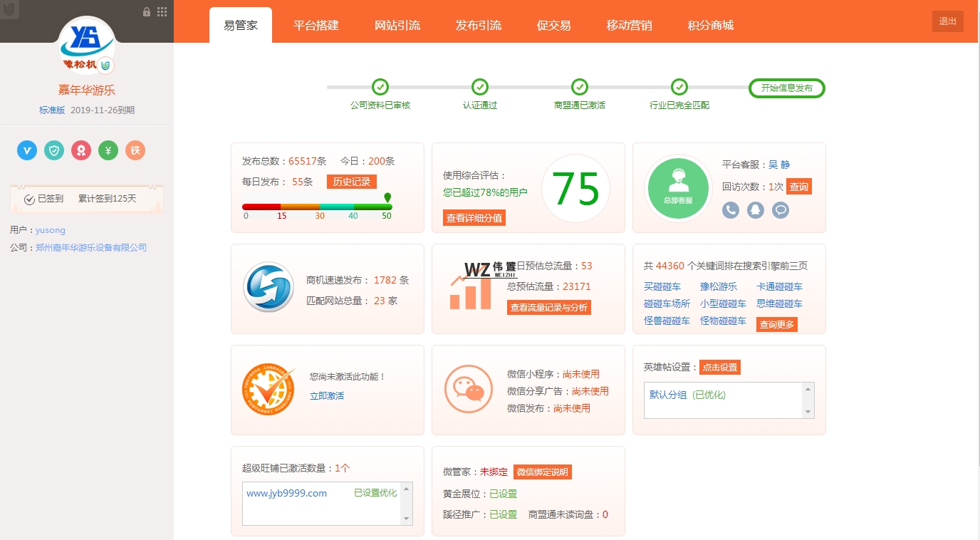Switch to the 平台搭建 tab

coord(316,26)
